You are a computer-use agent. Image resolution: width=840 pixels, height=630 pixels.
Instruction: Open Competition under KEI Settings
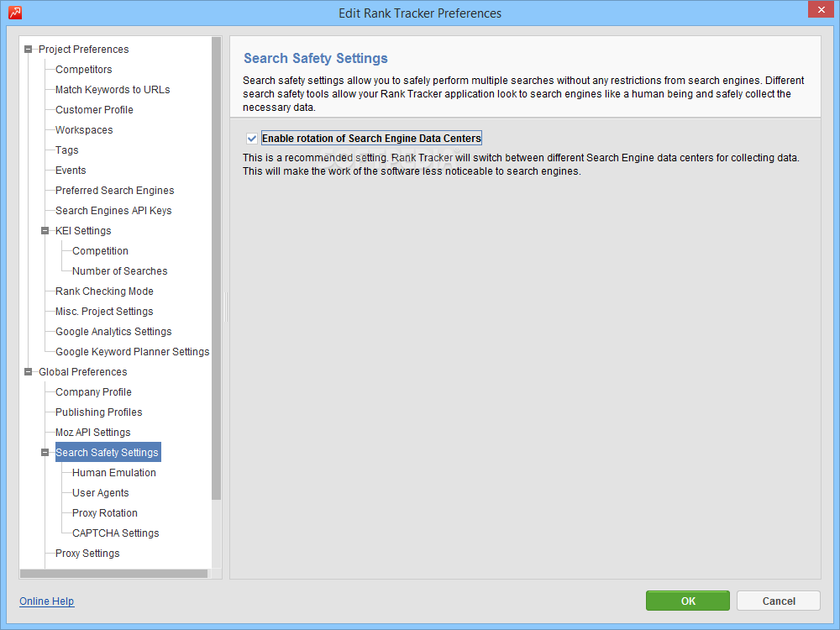tap(100, 251)
